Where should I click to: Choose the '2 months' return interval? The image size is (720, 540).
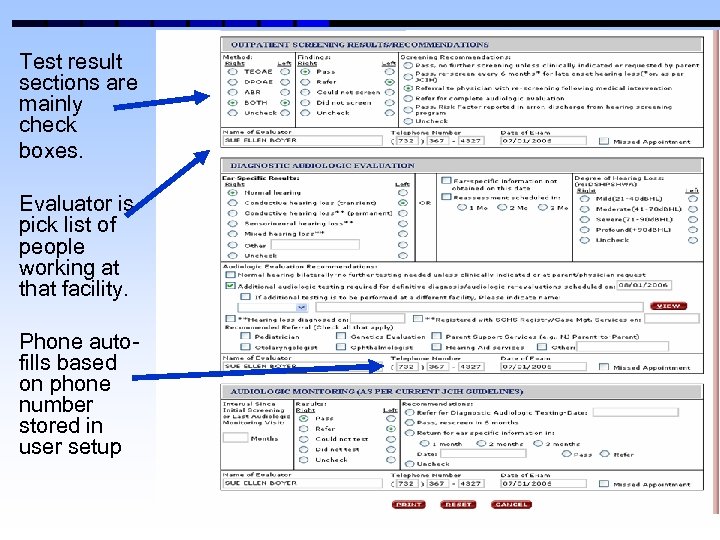coord(481,444)
